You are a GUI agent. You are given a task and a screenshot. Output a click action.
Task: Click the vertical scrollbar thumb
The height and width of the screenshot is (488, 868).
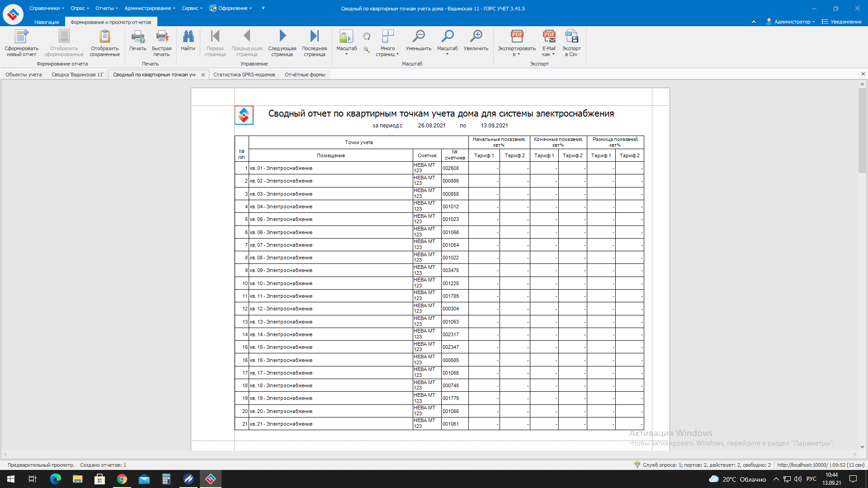pyautogui.click(x=862, y=130)
